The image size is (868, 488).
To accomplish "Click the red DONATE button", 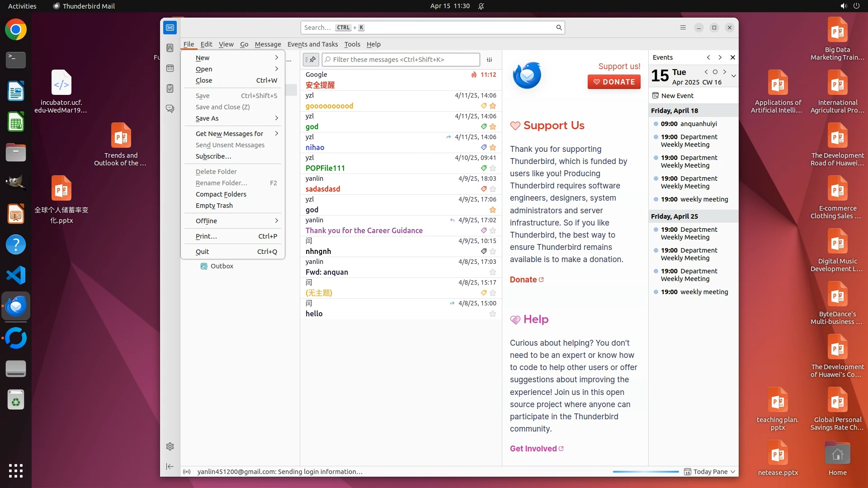I will pos(614,82).
